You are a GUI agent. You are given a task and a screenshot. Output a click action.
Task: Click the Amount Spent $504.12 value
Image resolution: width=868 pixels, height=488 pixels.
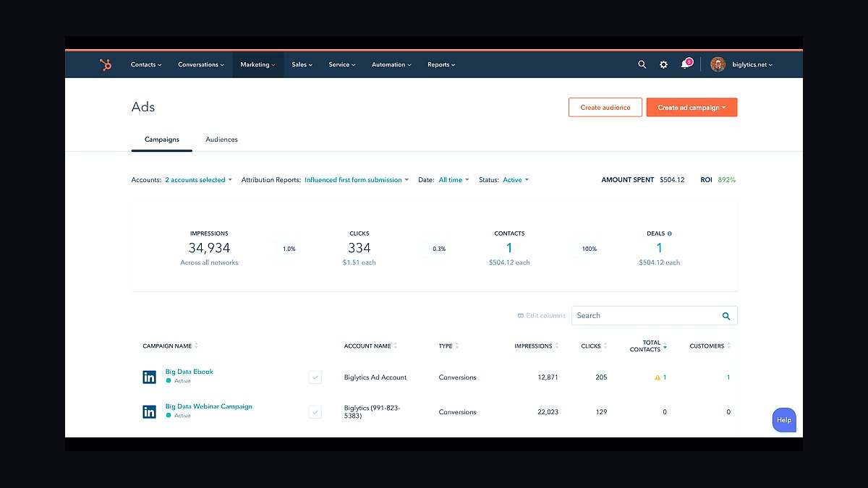click(672, 180)
